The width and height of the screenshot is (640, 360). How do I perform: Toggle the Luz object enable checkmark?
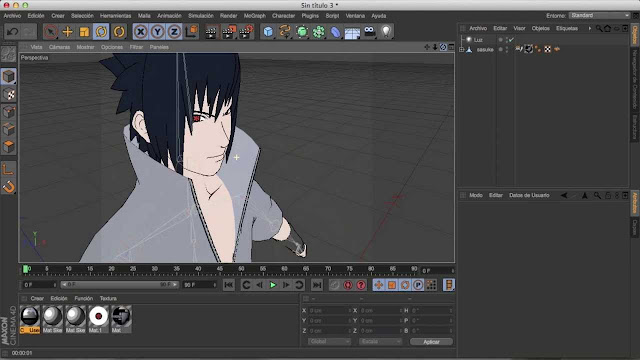[x=511, y=40]
